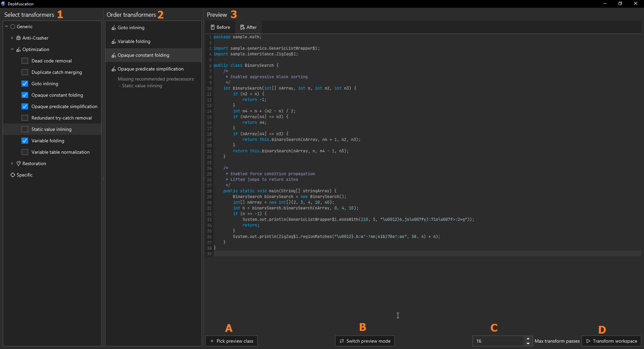Click the 'return n4;' code line
Screen dimensions: 644x349
(254, 122)
